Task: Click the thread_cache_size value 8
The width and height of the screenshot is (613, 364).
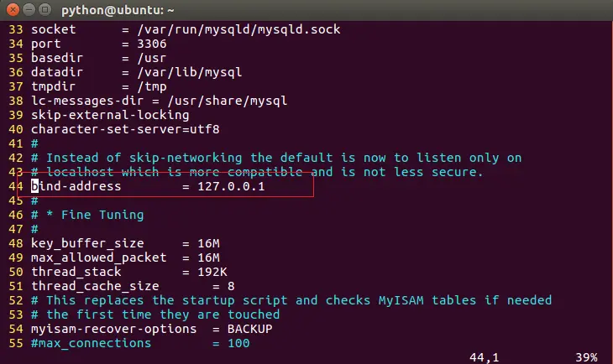Action: tap(231, 286)
